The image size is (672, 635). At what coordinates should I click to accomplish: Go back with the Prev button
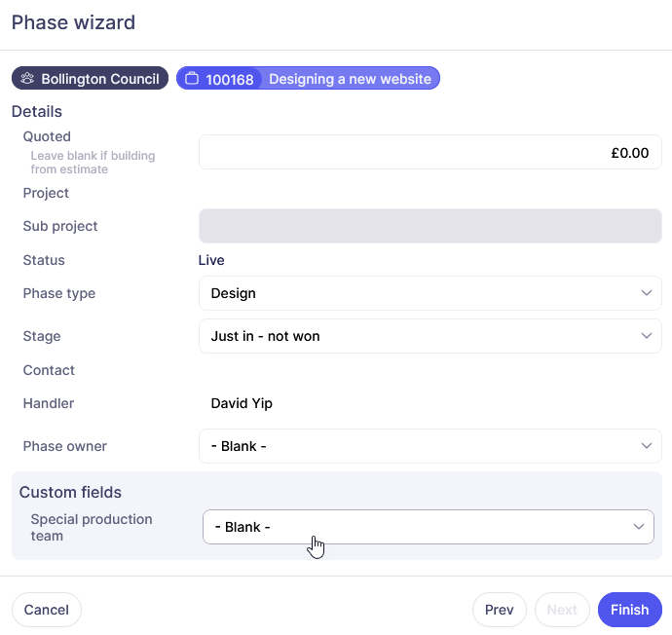pos(499,610)
